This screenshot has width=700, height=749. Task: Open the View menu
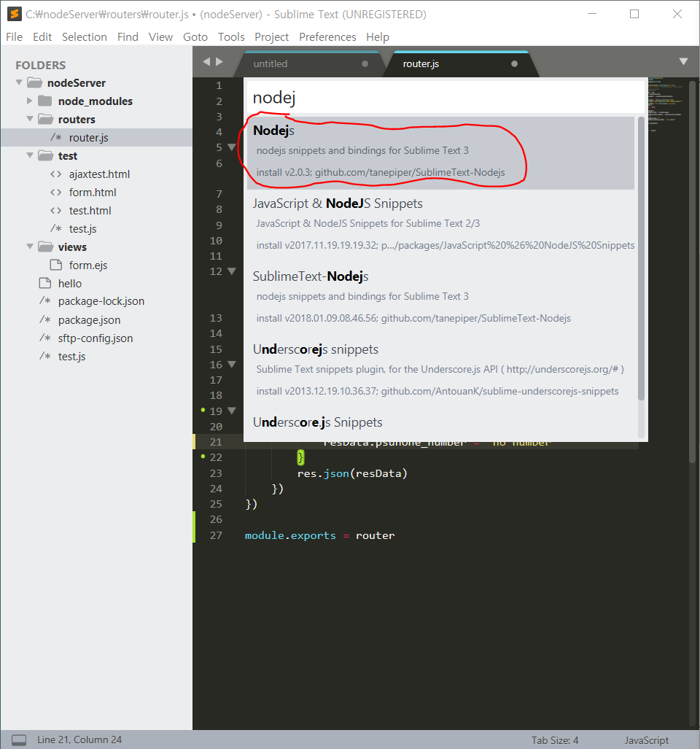pyautogui.click(x=160, y=36)
